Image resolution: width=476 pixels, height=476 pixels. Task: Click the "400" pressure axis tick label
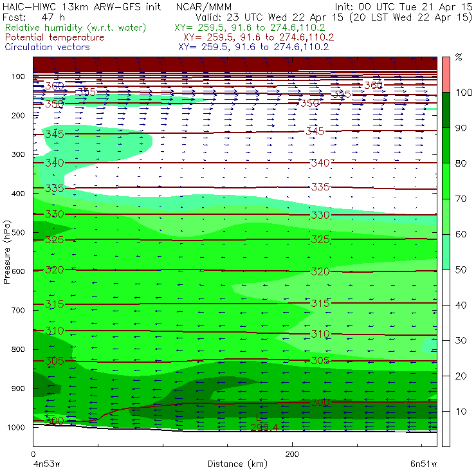(x=18, y=194)
